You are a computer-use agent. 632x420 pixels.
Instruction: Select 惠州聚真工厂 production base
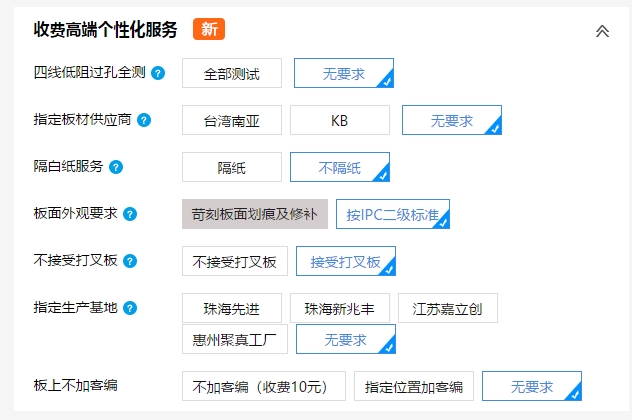pyautogui.click(x=235, y=339)
